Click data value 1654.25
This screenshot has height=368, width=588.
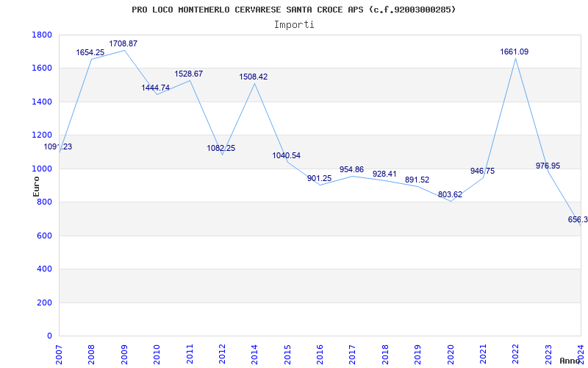(x=90, y=52)
